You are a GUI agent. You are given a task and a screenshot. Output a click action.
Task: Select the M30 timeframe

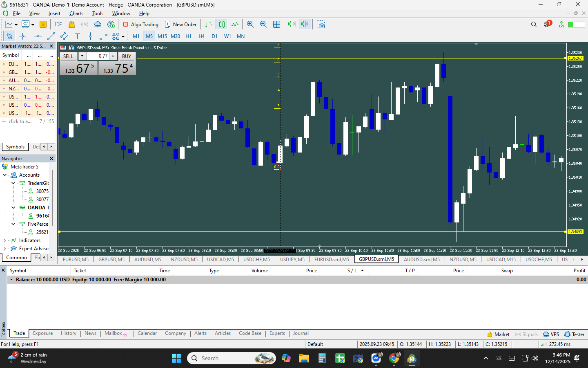tap(175, 36)
